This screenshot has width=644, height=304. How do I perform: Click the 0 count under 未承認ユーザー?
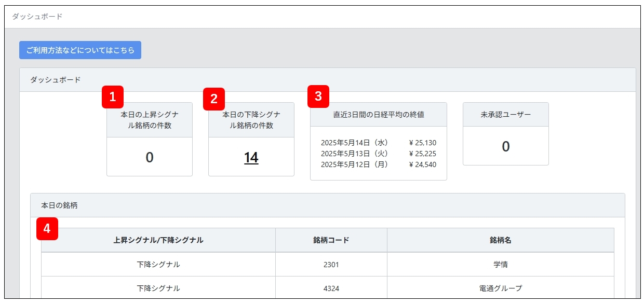tap(505, 147)
